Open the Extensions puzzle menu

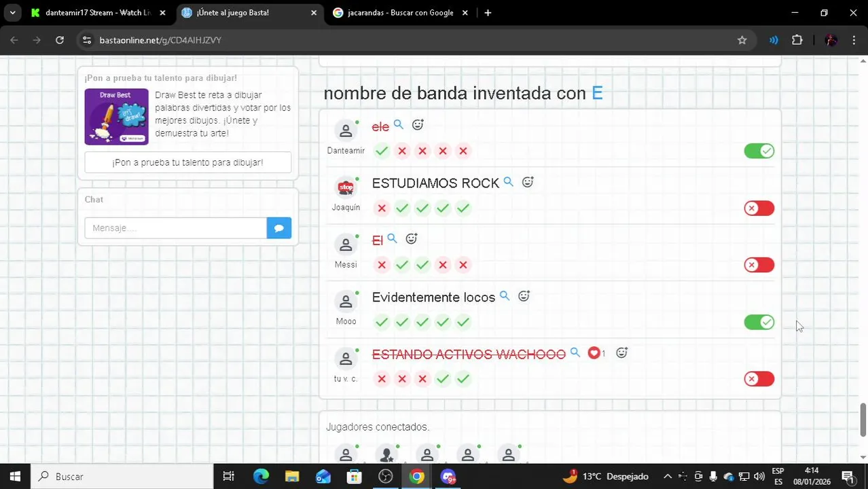pyautogui.click(x=797, y=40)
